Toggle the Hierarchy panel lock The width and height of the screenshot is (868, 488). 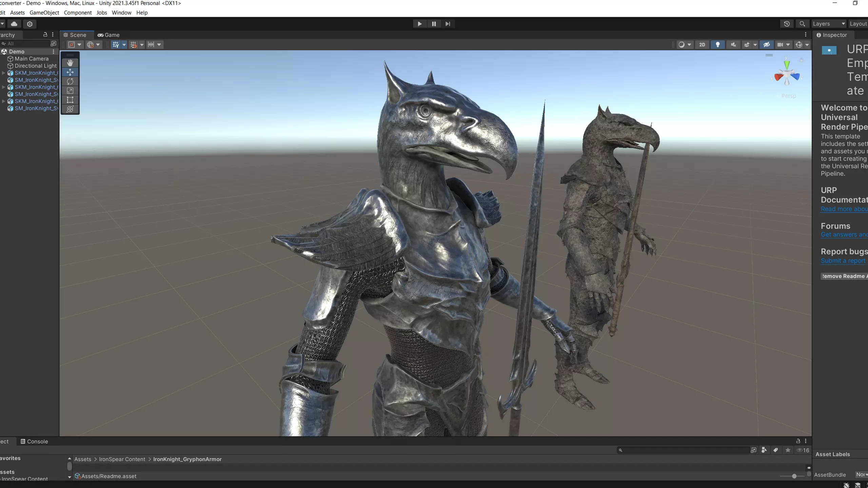coord(45,35)
